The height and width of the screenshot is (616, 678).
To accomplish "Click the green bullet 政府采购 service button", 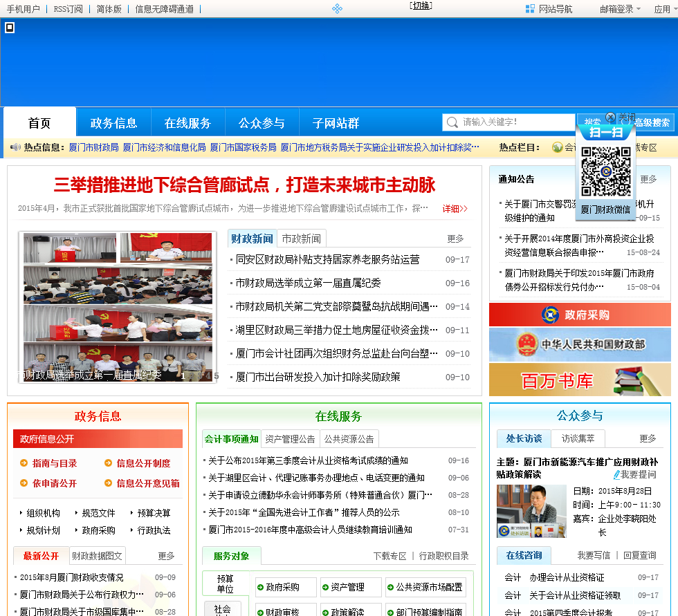I will click(x=285, y=587).
